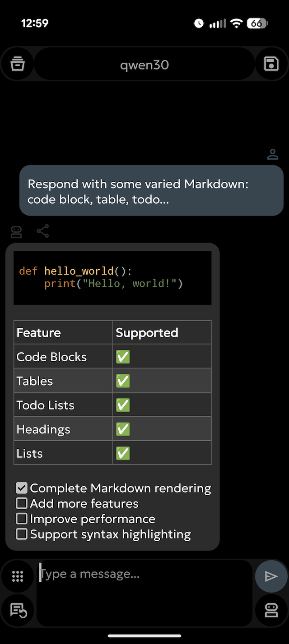Uncheck Complete Markdown rendering checkbox
Screen dimensions: 289x644
pos(22,488)
